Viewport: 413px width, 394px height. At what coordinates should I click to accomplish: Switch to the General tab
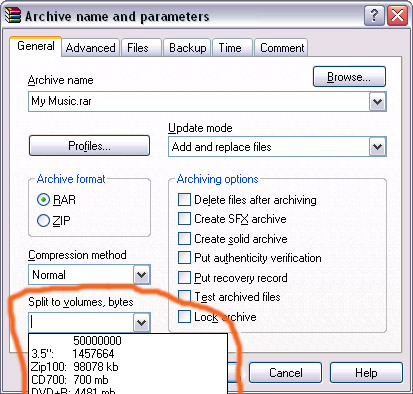(36, 46)
